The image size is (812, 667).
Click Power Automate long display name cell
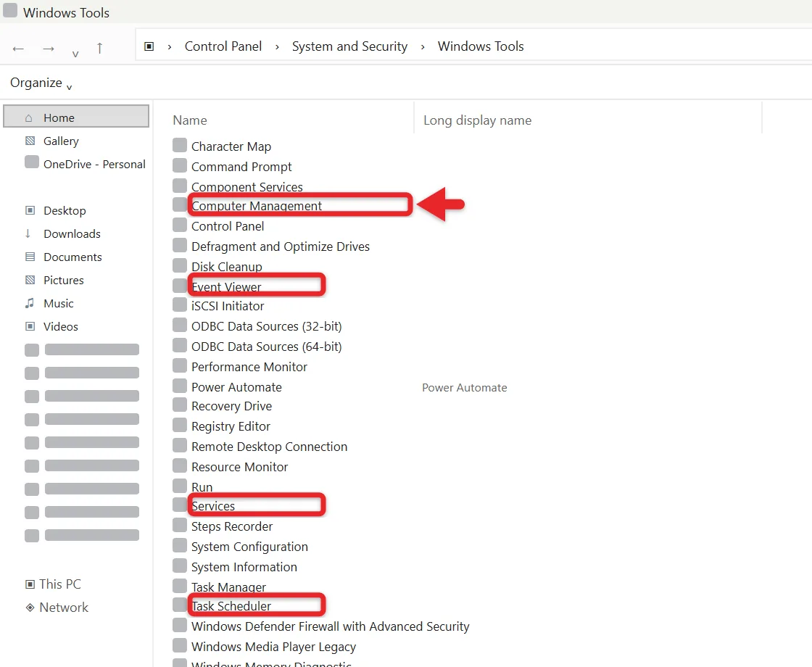tap(465, 387)
